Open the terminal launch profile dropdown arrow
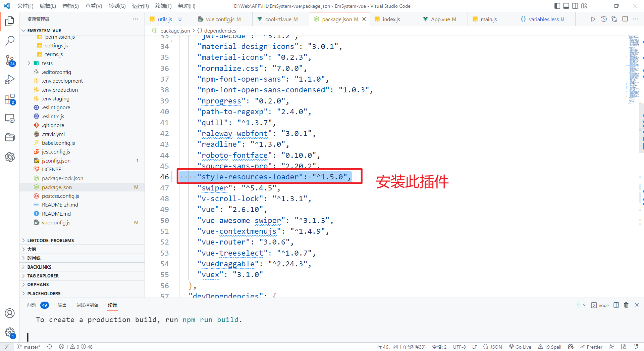Image resolution: width=644 pixels, height=351 pixels. point(585,305)
